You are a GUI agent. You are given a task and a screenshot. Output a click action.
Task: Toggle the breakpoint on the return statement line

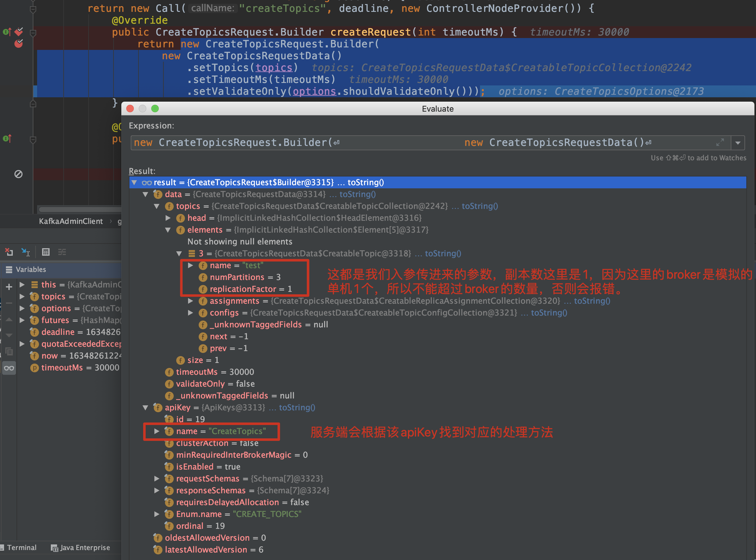coord(19,44)
